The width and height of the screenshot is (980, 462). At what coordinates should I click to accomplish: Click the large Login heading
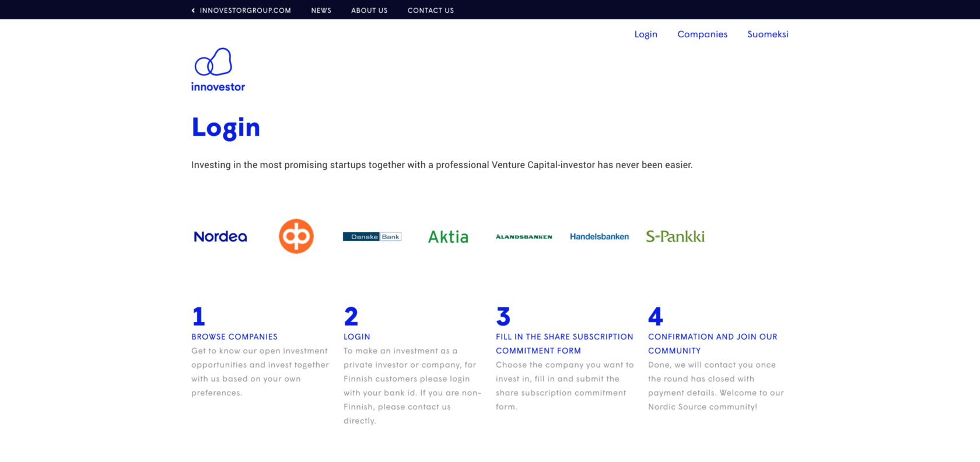(x=226, y=128)
